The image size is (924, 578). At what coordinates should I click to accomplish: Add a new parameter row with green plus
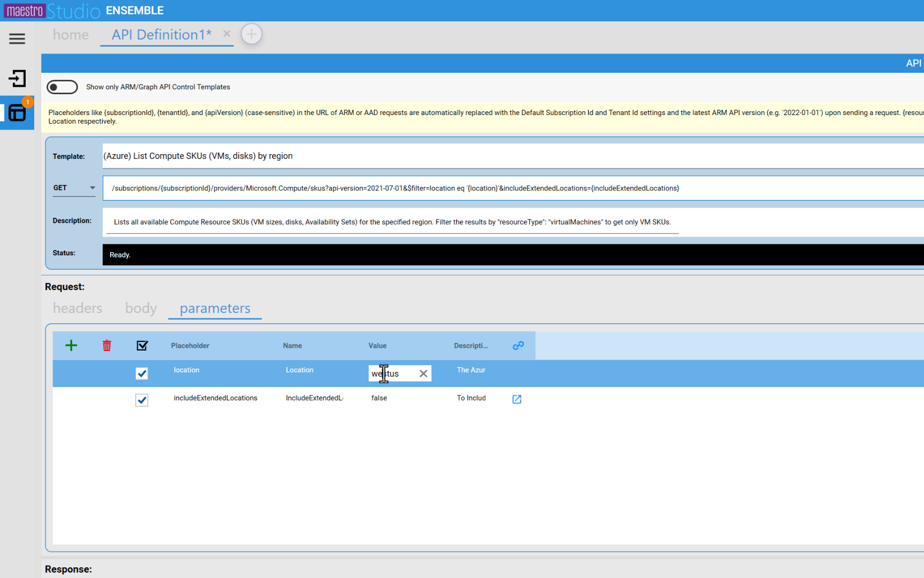(71, 346)
